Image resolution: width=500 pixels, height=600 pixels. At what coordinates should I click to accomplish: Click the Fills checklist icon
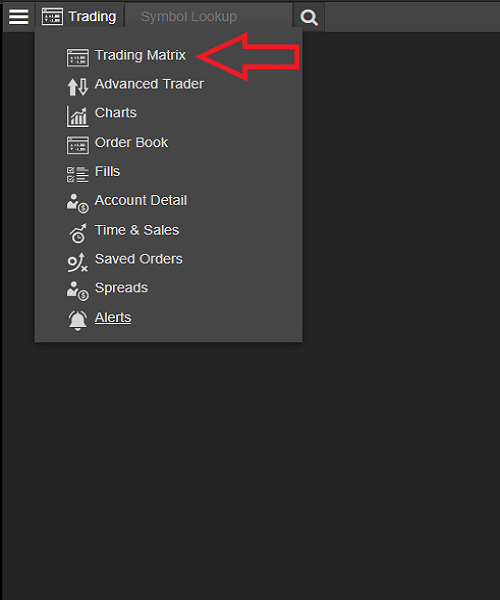coord(78,174)
